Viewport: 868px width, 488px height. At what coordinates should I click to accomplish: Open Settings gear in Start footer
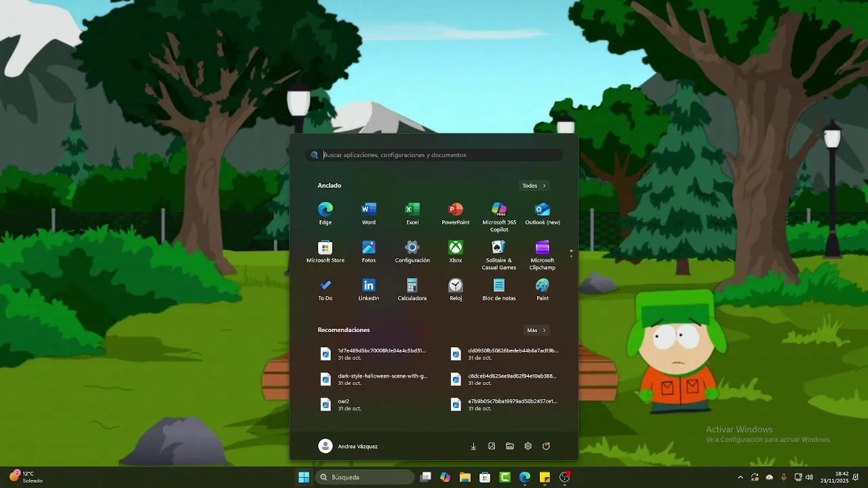[528, 446]
